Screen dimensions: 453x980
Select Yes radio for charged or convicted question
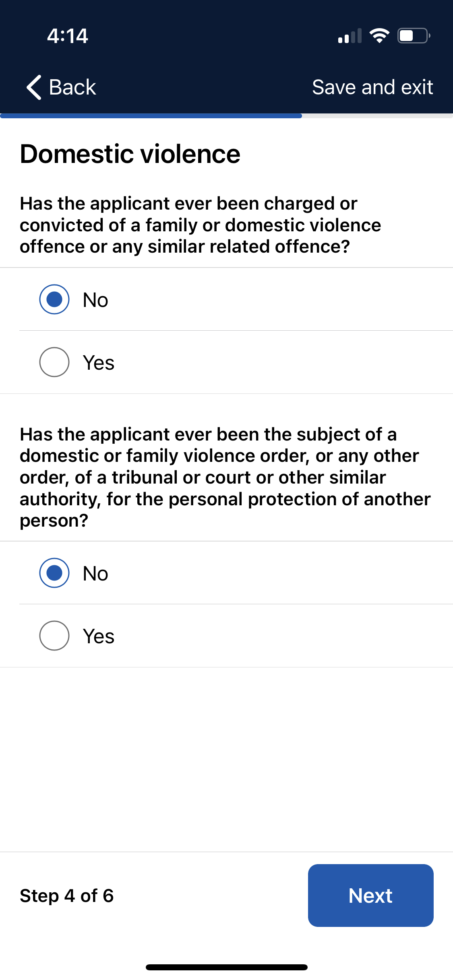click(x=54, y=362)
